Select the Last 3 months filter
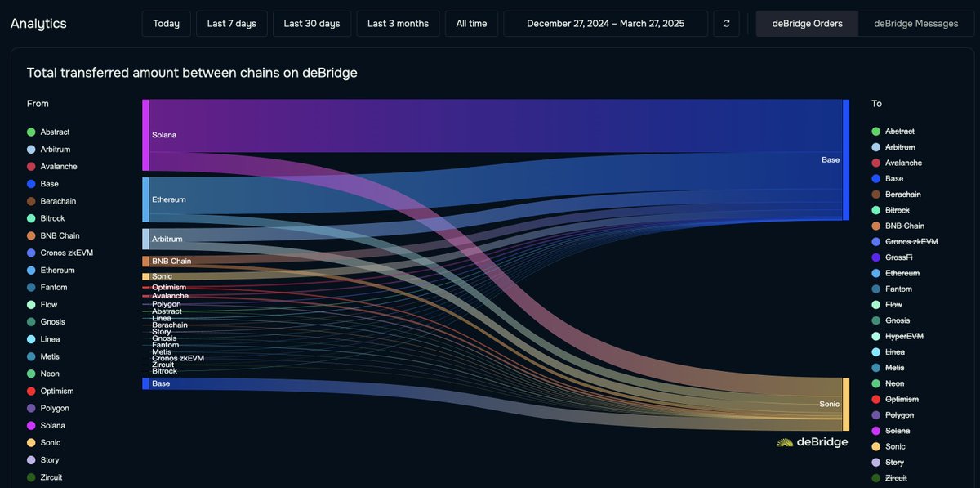 pyautogui.click(x=398, y=24)
